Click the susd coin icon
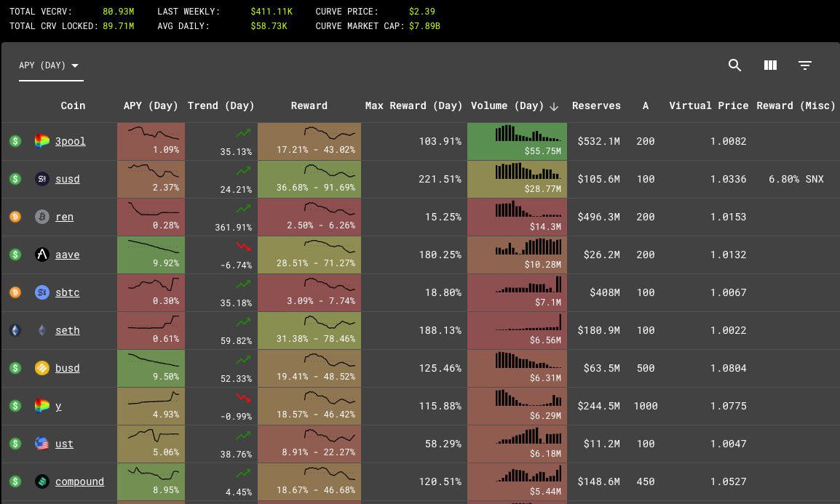The image size is (840, 504). point(41,179)
